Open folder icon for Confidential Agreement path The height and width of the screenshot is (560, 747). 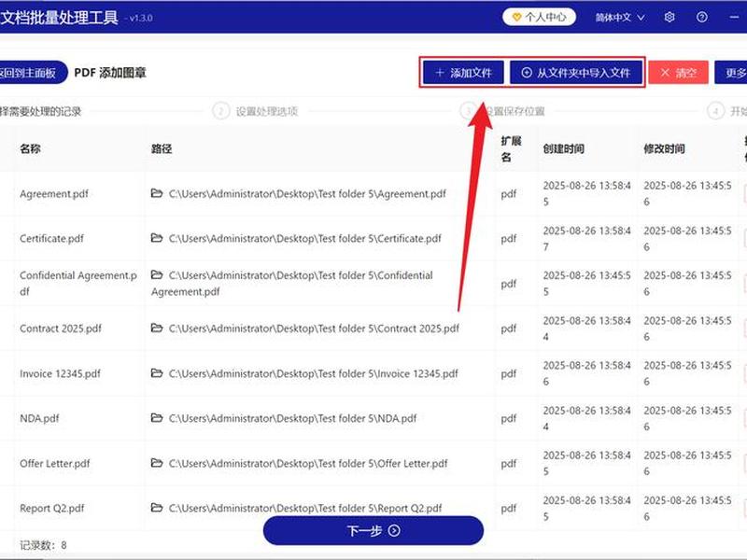pos(157,274)
